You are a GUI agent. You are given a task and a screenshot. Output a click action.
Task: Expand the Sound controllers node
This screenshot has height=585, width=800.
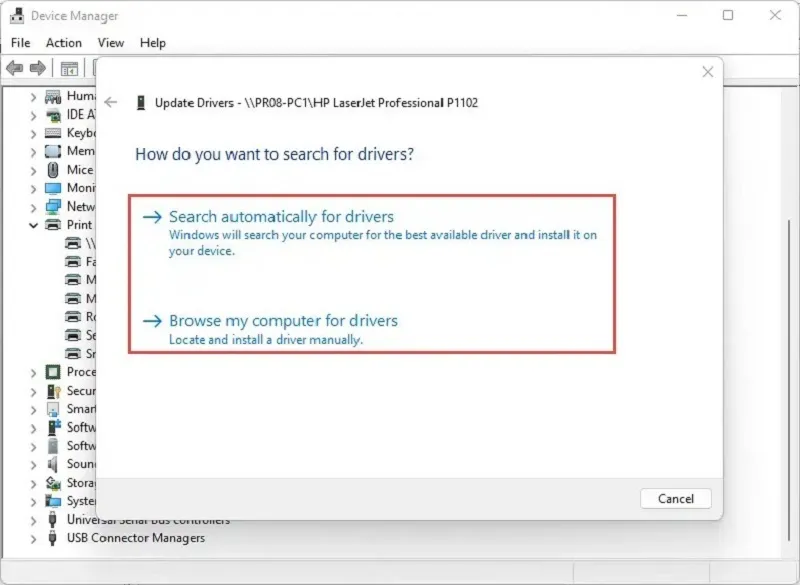pyautogui.click(x=33, y=465)
